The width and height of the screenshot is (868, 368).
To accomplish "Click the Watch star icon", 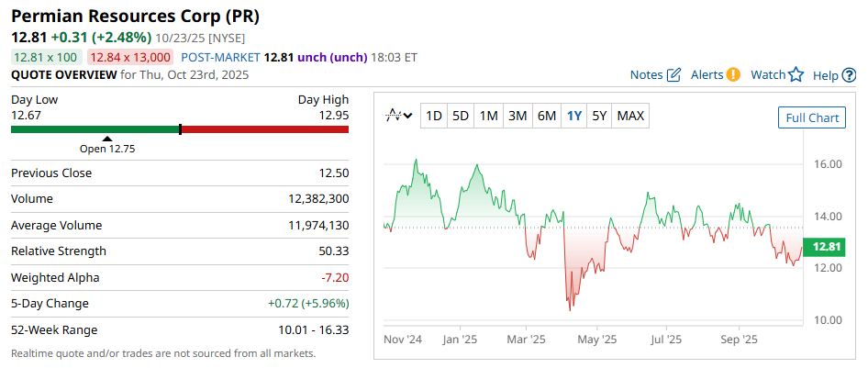I will point(796,74).
